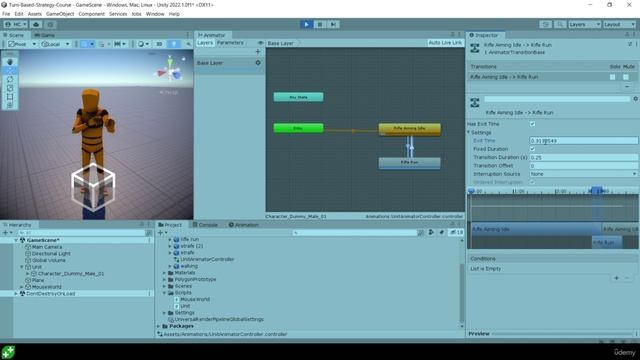The image size is (640, 360).
Task: Click the Unity app icon in taskbar
Action: tap(8, 352)
